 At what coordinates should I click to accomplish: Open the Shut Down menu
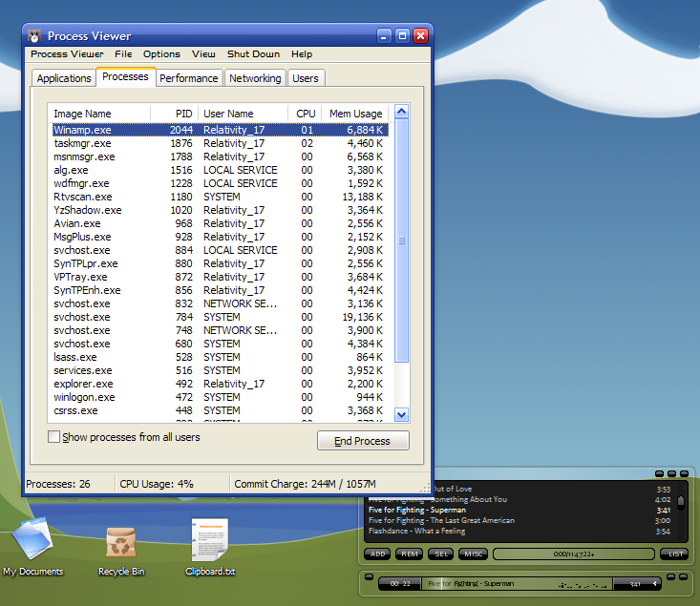coord(253,54)
